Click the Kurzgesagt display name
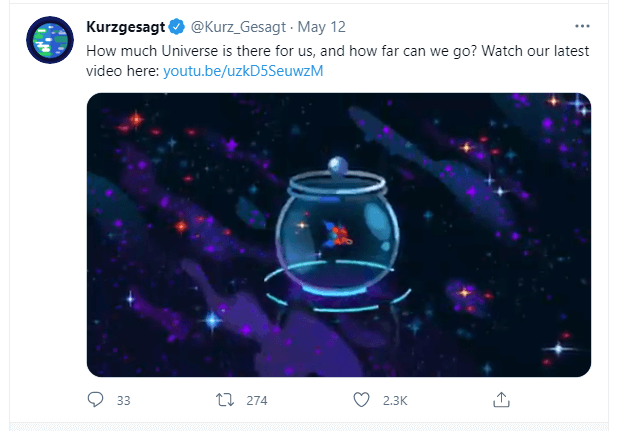This screenshot has height=431, width=637. coord(126,27)
